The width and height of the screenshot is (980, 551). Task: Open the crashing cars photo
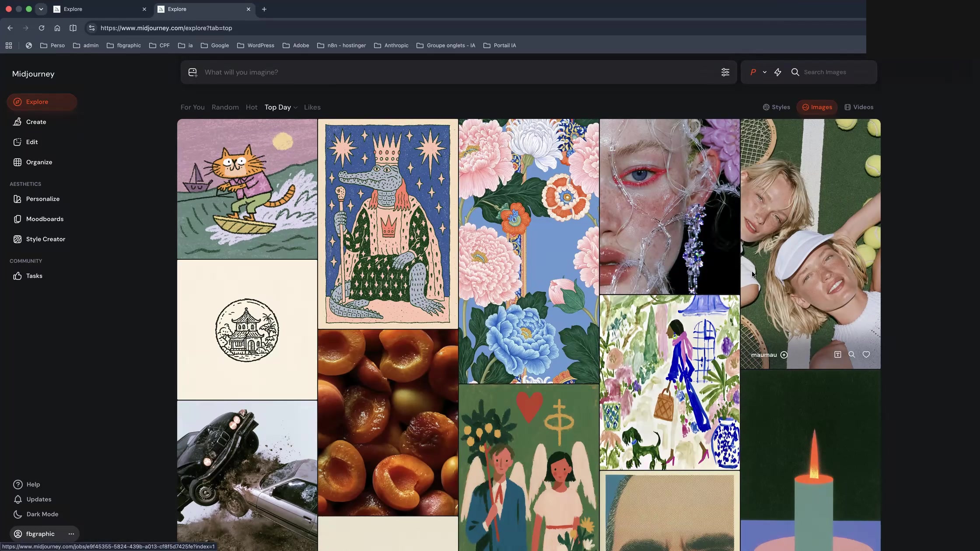click(x=247, y=476)
